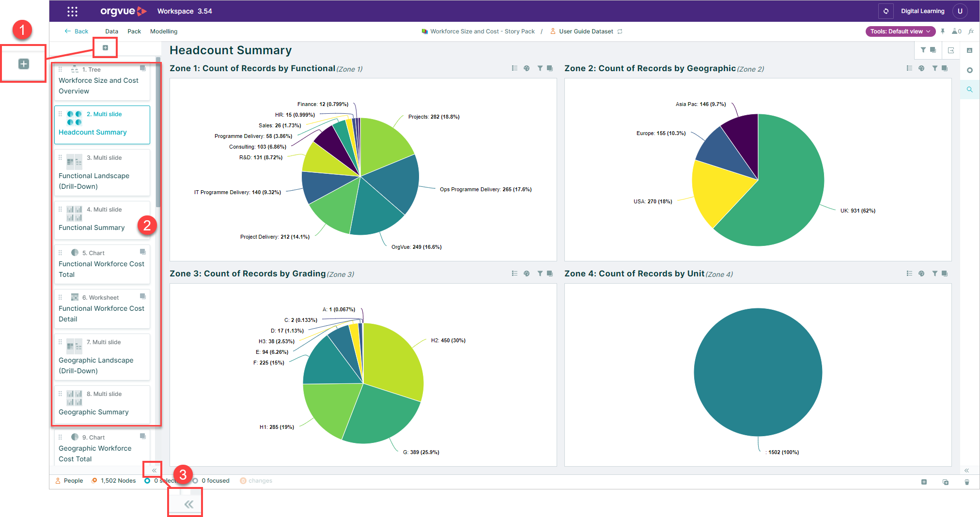Click the trash delete icon in status bar
This screenshot has width=980, height=517.
(966, 482)
